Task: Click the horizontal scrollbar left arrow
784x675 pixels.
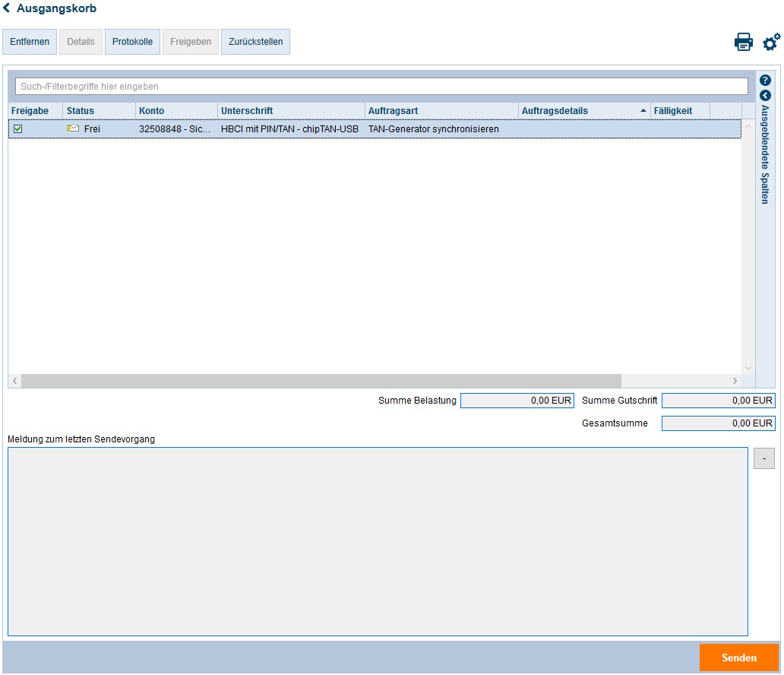Action: (x=15, y=381)
